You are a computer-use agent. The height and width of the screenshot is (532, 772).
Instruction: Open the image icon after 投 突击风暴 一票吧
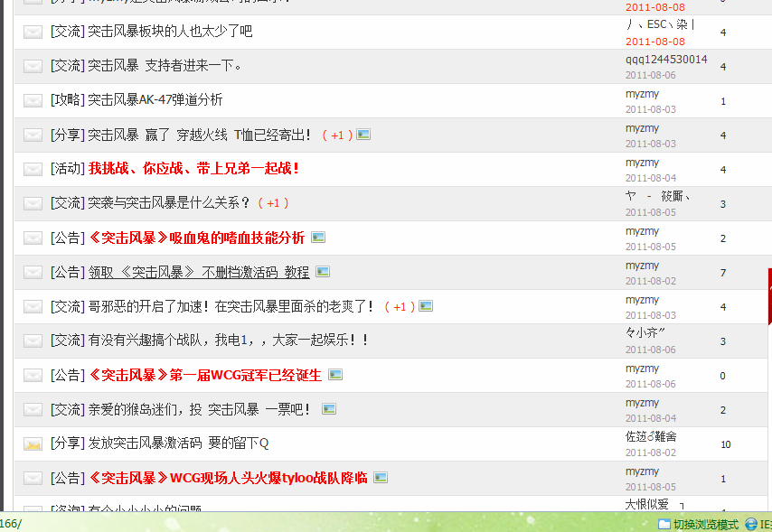(329, 409)
